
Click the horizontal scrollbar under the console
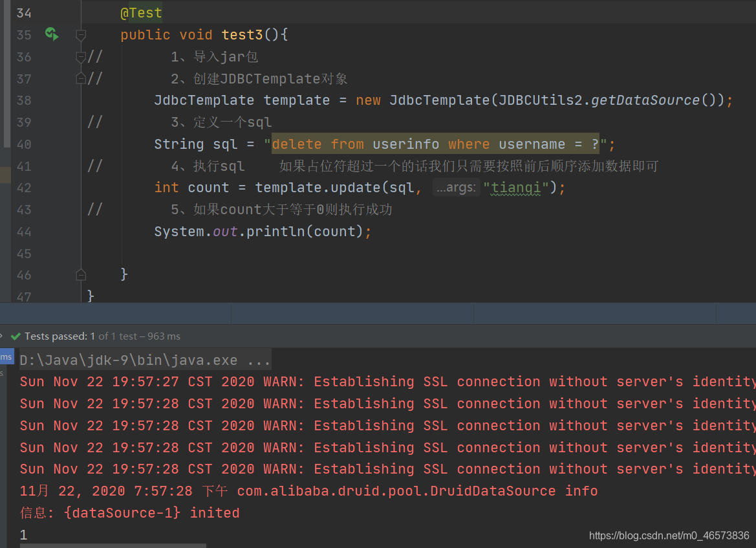[113, 545]
